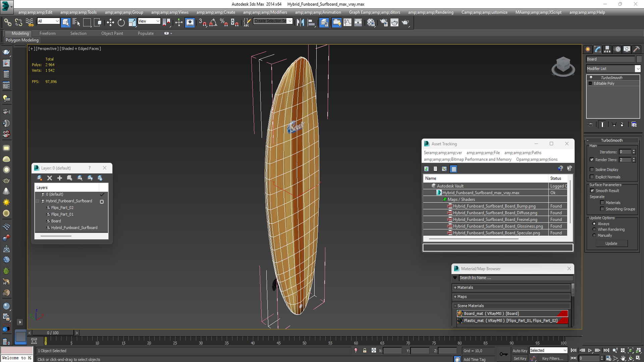This screenshot has width=644, height=362.
Task: Collapse the Hybrid_Funboard_Surfboard layer tree
Action: pos(38,201)
